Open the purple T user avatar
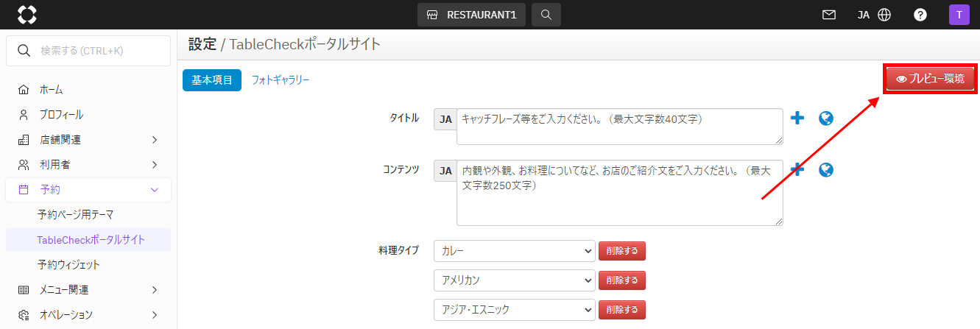The image size is (980, 329). pyautogui.click(x=959, y=15)
